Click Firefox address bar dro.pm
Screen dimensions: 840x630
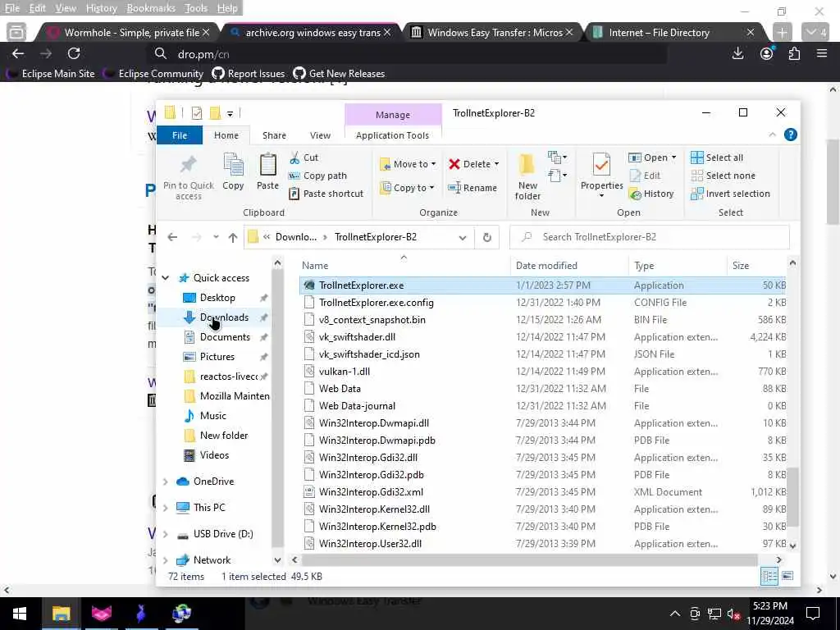(407, 54)
